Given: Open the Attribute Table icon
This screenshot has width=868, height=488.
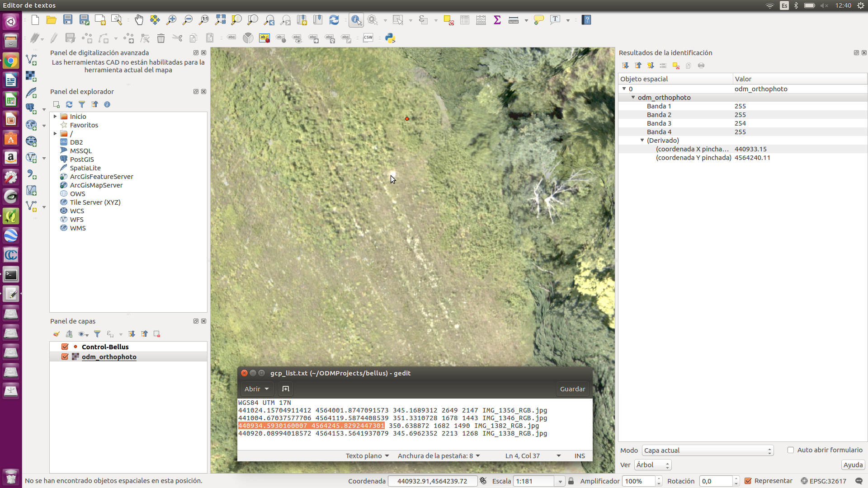Looking at the screenshot, I should coord(464,20).
